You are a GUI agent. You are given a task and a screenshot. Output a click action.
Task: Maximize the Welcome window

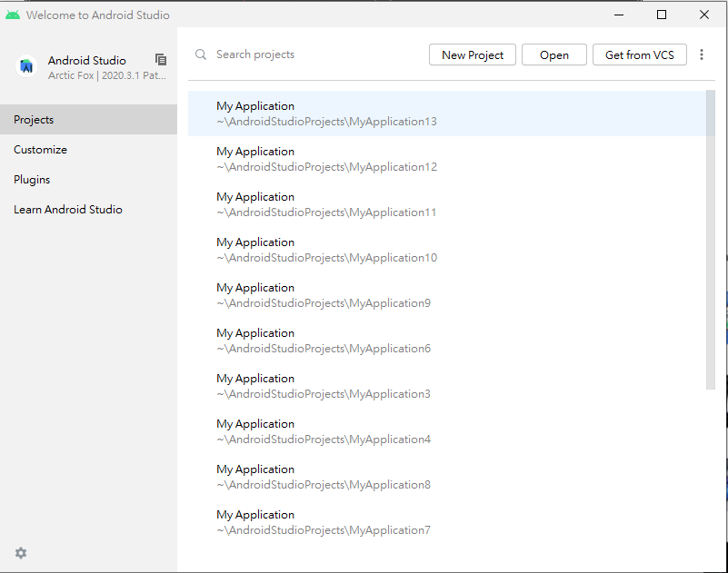(x=662, y=15)
